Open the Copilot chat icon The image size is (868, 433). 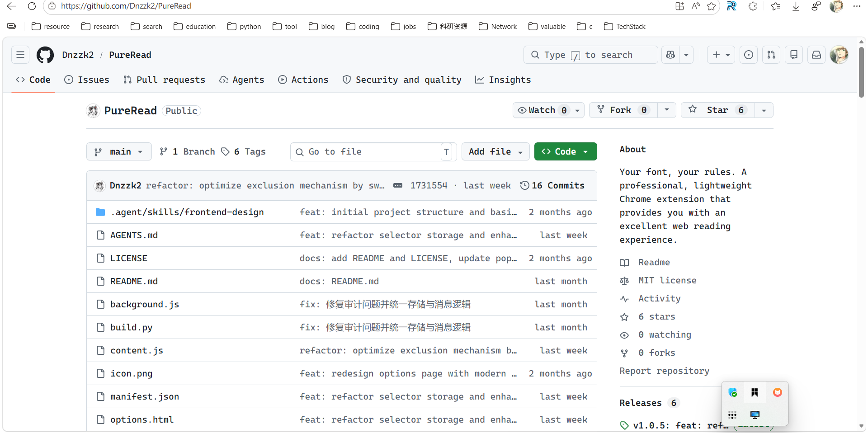(670, 55)
